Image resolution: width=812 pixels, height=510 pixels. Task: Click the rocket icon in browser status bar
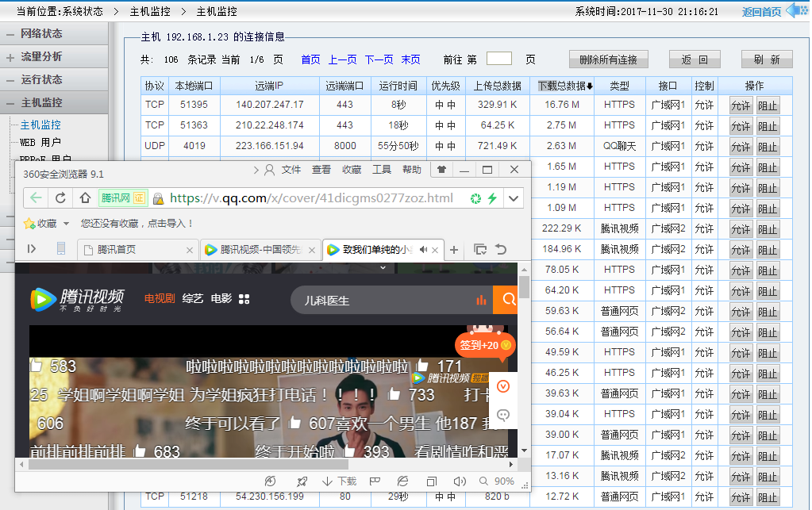point(302,481)
